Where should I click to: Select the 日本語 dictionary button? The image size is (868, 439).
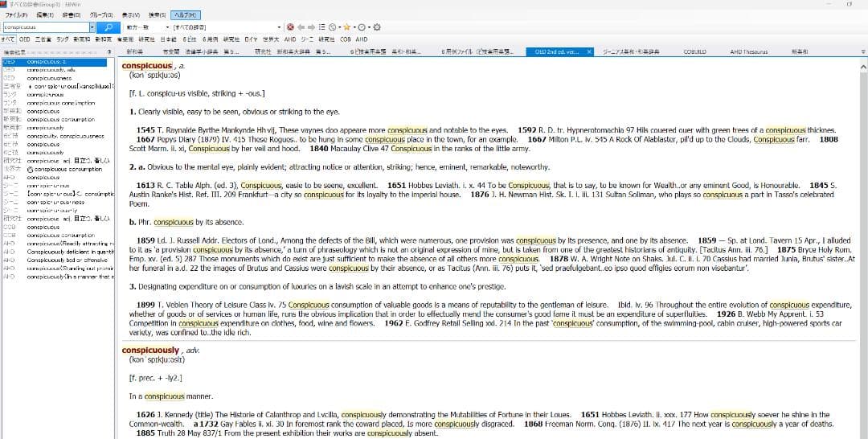point(168,39)
